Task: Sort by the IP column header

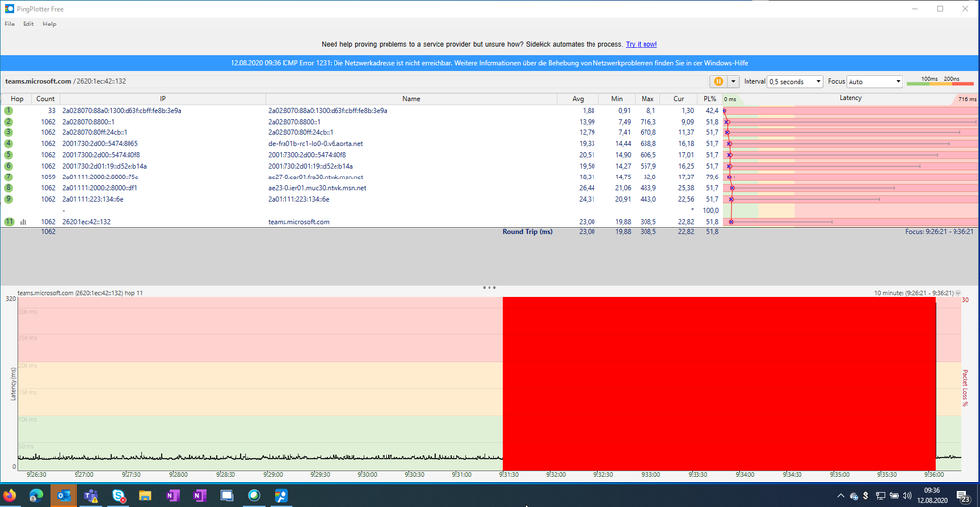Action: [x=163, y=99]
